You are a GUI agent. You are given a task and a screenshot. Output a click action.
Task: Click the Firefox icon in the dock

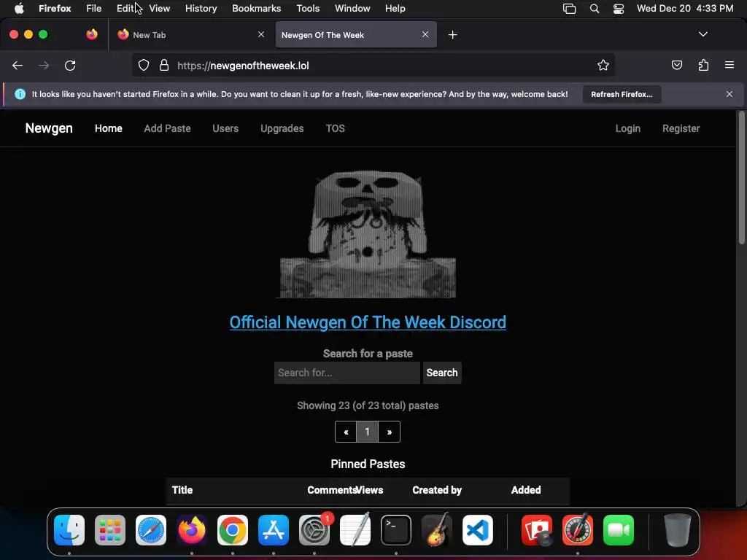(192, 530)
